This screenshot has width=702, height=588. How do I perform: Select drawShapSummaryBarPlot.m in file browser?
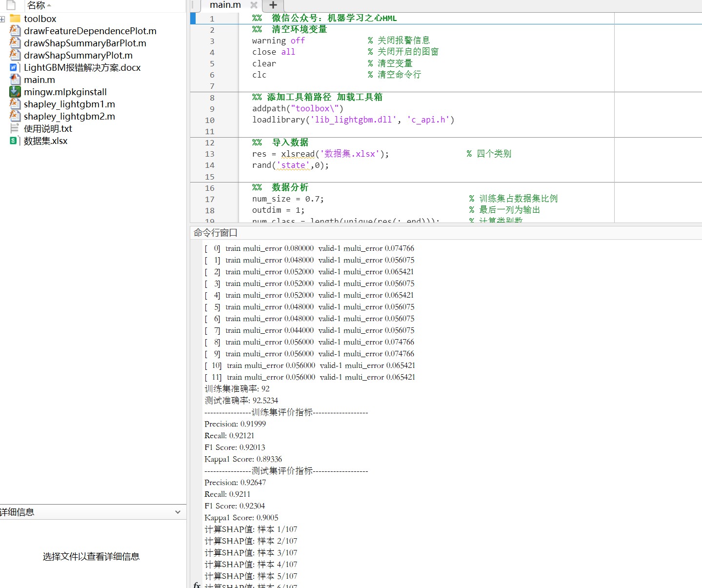pyautogui.click(x=85, y=43)
